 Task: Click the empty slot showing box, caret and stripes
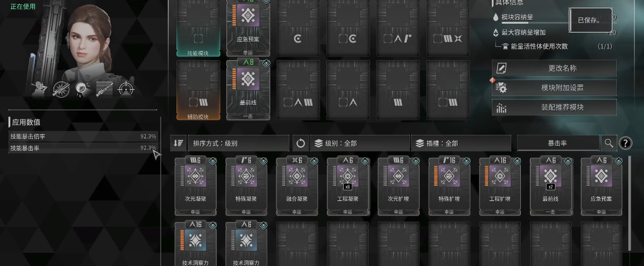click(x=298, y=90)
